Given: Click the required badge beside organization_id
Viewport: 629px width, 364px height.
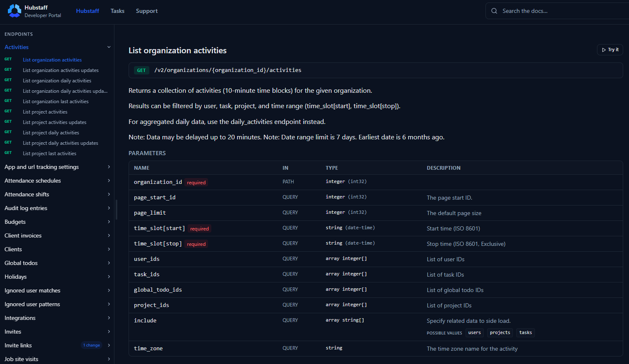Looking at the screenshot, I should tap(196, 183).
